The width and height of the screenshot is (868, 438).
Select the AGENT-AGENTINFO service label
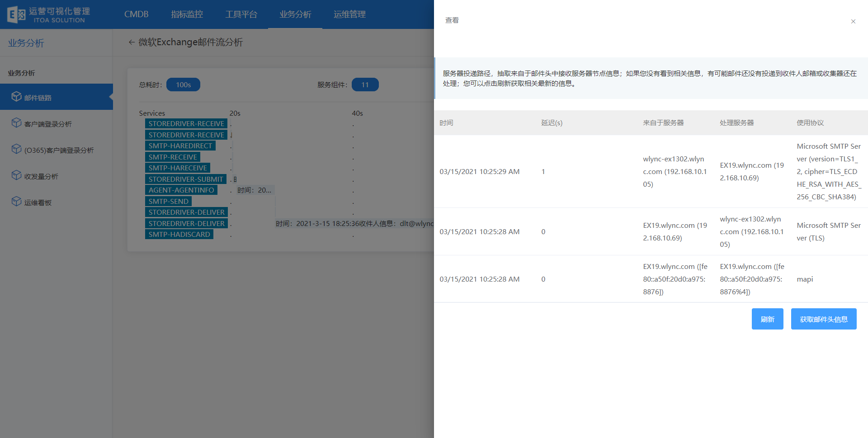coord(181,190)
